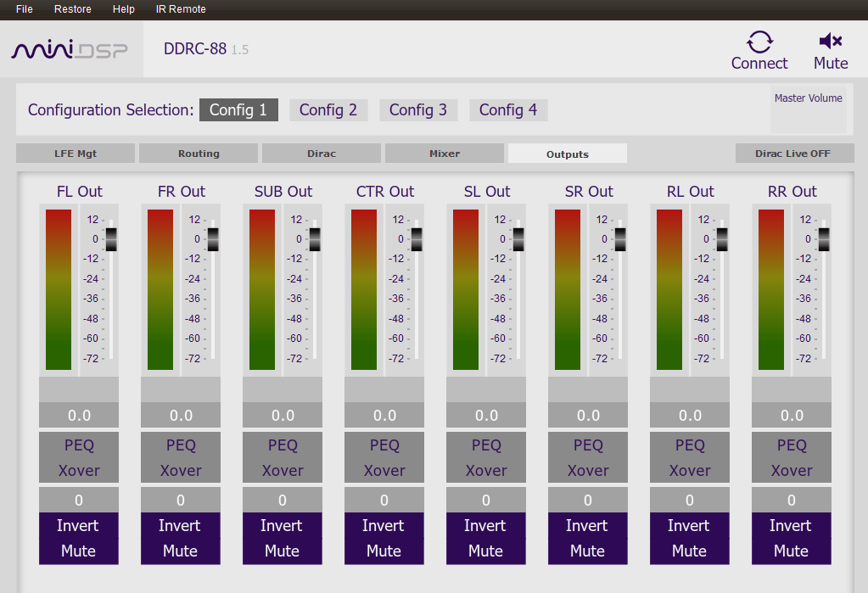Toggle Mute on FR Out
Screen dimensions: 868x593
pos(181,551)
